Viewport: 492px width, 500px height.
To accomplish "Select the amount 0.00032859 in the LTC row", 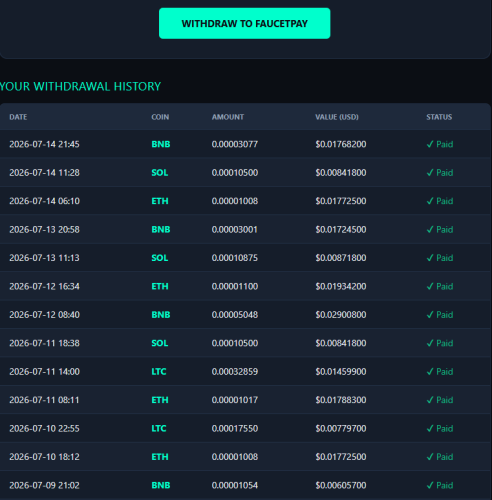I will [235, 371].
